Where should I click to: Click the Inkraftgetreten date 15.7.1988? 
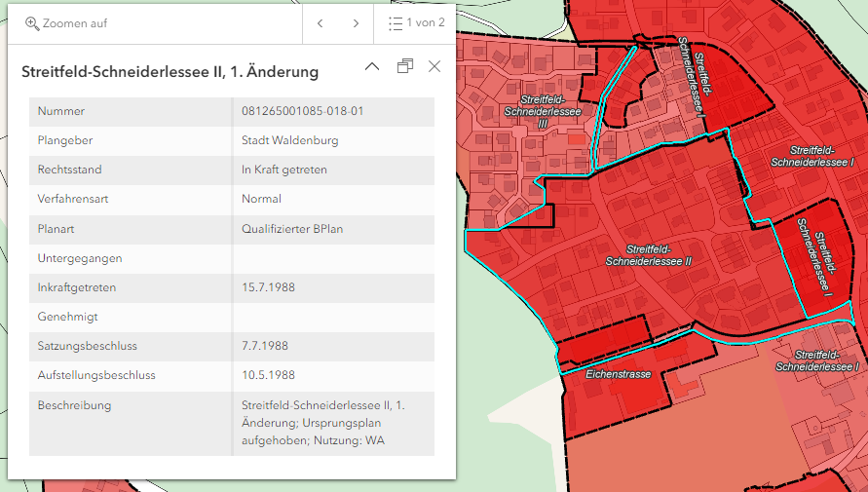[x=268, y=287]
